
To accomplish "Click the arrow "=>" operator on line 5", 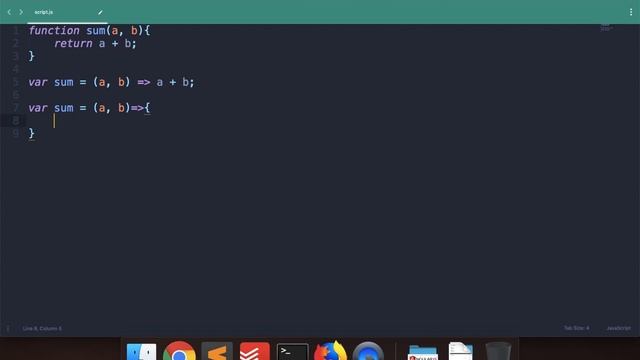I will click(x=143, y=82).
